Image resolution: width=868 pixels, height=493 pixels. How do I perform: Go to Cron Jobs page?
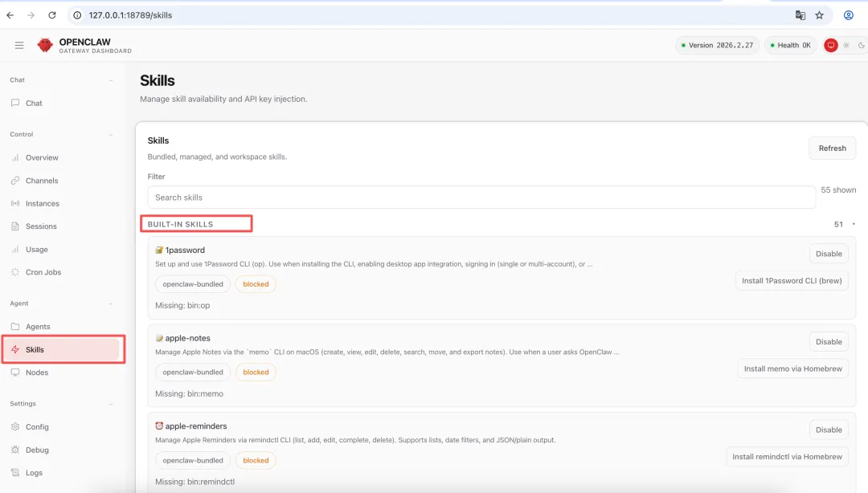point(43,272)
